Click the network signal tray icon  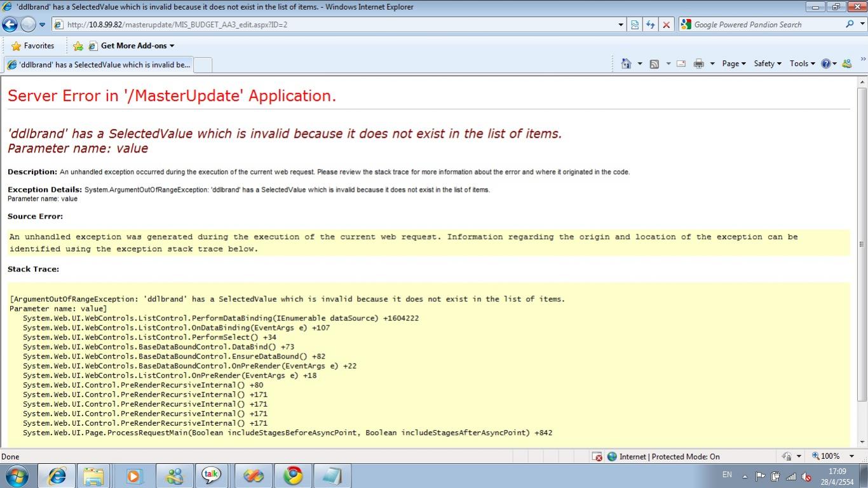point(791,477)
